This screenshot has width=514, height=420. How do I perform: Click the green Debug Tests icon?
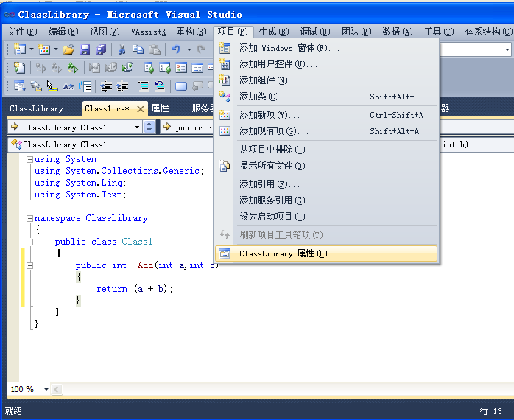127,68
